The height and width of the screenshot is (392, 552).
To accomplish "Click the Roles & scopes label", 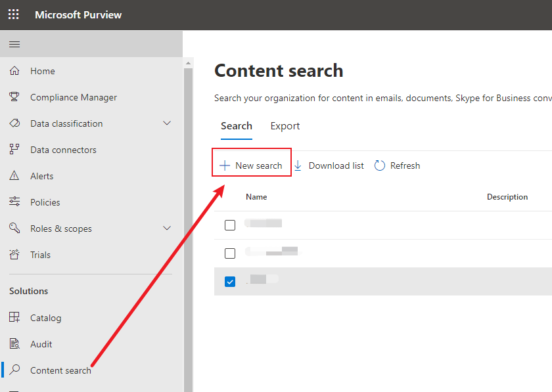I will pos(61,229).
